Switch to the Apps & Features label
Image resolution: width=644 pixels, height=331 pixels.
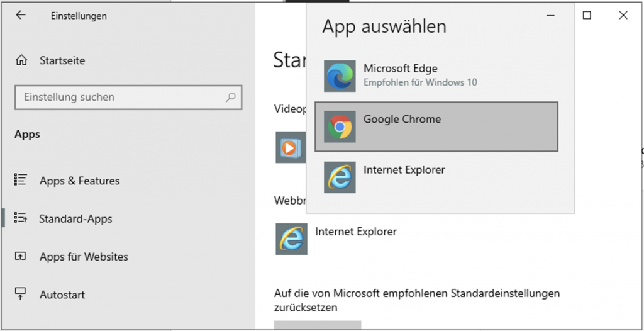tap(79, 181)
